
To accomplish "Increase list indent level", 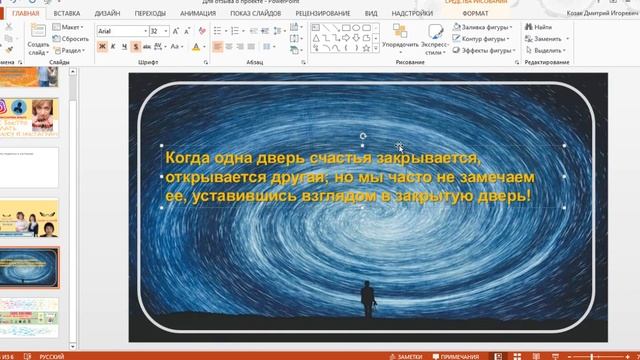I will [265, 31].
